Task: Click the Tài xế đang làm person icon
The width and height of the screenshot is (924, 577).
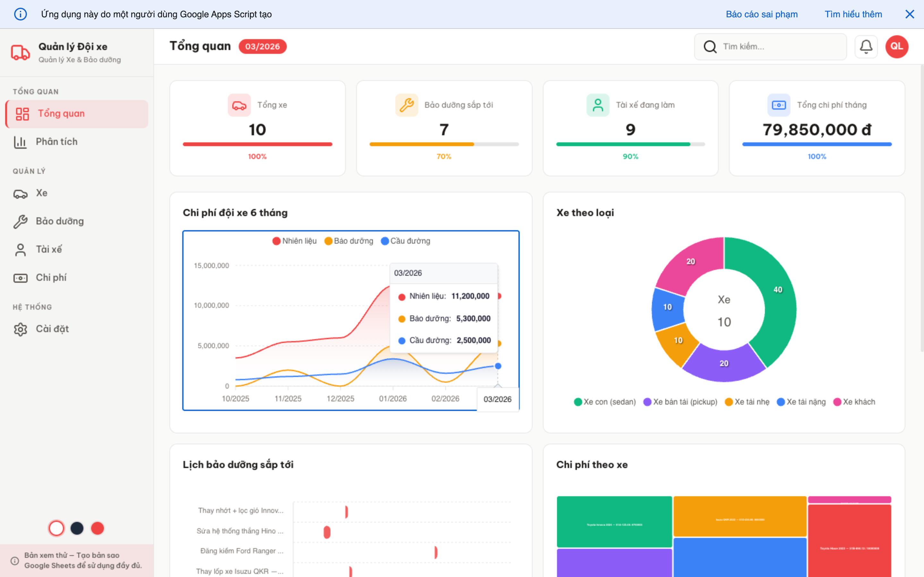Action: [597, 105]
